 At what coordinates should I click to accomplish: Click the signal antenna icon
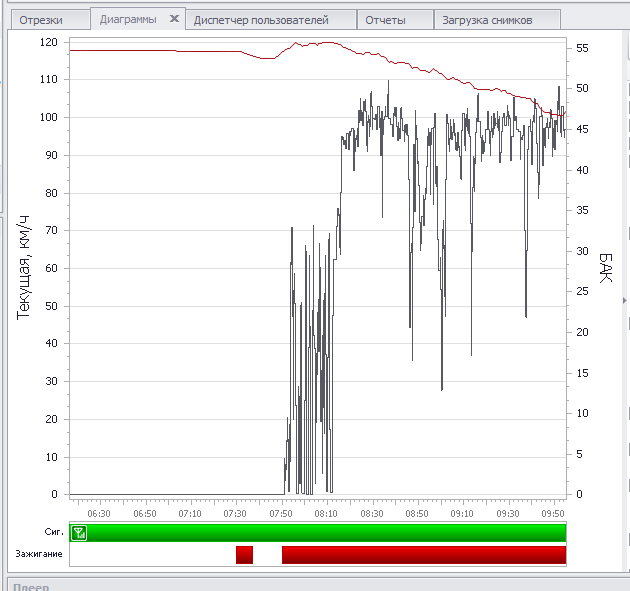[79, 533]
